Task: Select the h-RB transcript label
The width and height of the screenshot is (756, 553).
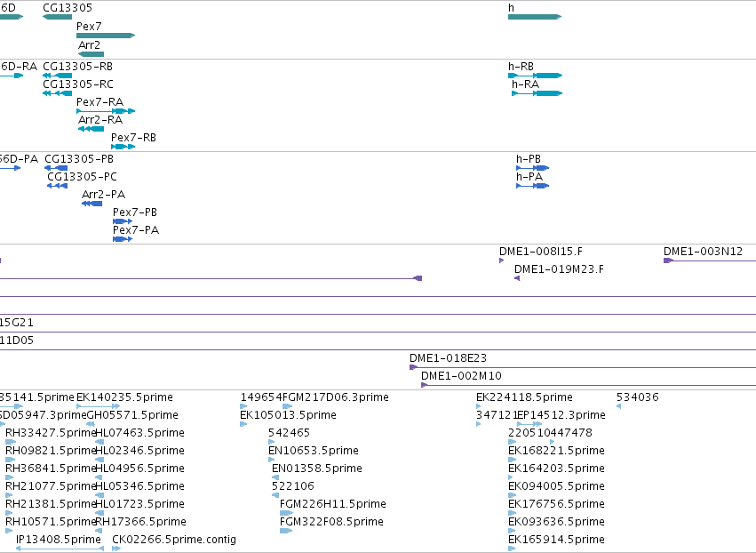Action: coord(521,66)
